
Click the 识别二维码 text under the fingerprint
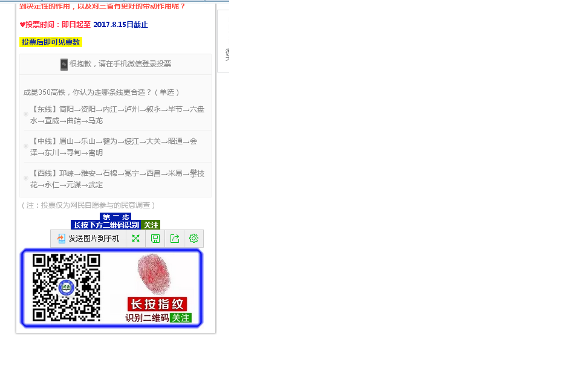148,318
